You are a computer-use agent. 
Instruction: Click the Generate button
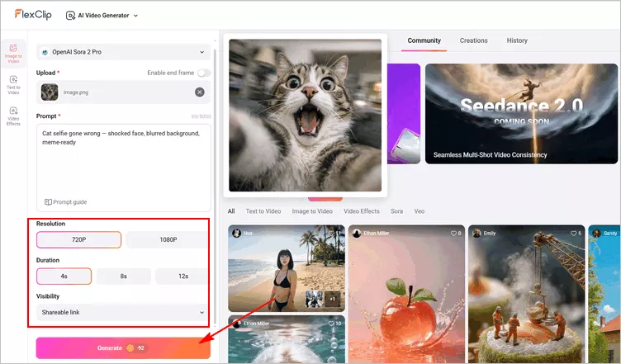point(123,348)
